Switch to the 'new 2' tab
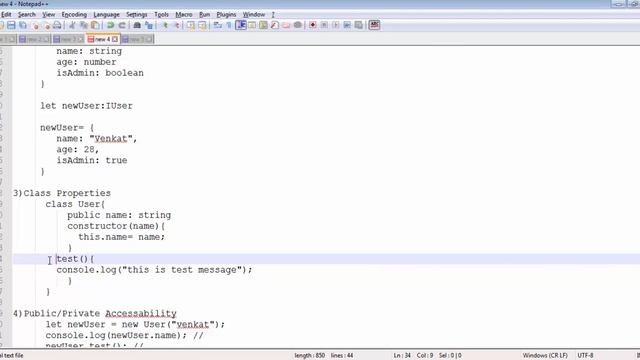This screenshot has width=640, height=360. (x=34, y=39)
